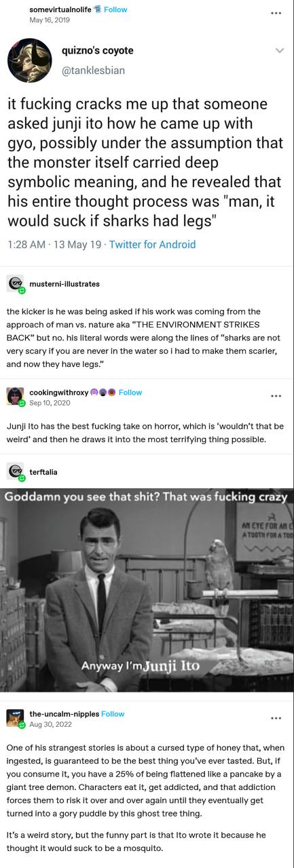Screen dimensions: 294x868
Task: Visit the musterni-illustrates blog
Action: pyautogui.click(x=65, y=284)
